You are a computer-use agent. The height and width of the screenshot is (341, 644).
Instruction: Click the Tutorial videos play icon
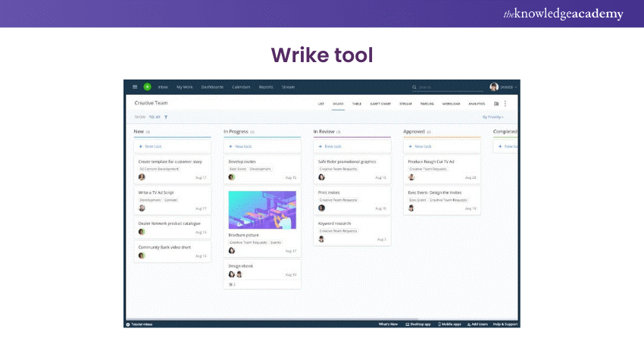point(128,324)
